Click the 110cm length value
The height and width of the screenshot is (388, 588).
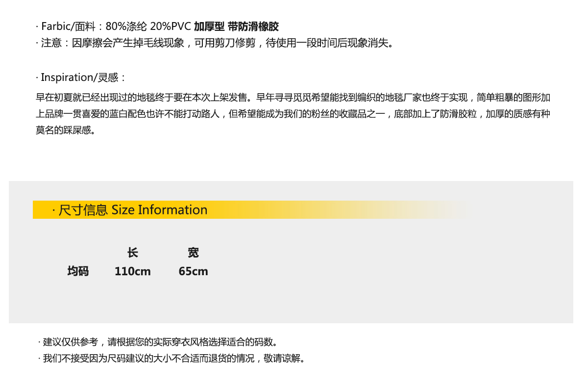(x=133, y=271)
